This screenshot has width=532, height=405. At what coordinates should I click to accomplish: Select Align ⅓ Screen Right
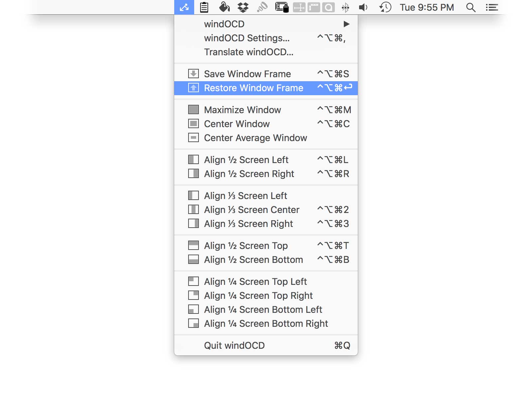click(266, 224)
